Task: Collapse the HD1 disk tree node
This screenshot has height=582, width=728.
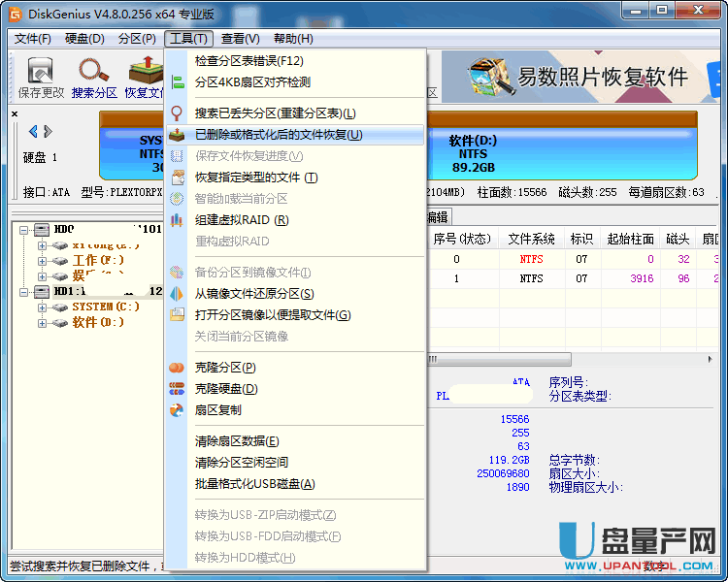Action: pos(23,292)
